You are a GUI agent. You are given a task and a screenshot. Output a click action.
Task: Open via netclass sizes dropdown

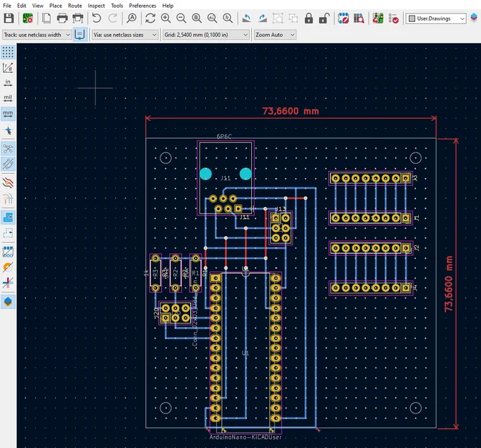tap(125, 35)
